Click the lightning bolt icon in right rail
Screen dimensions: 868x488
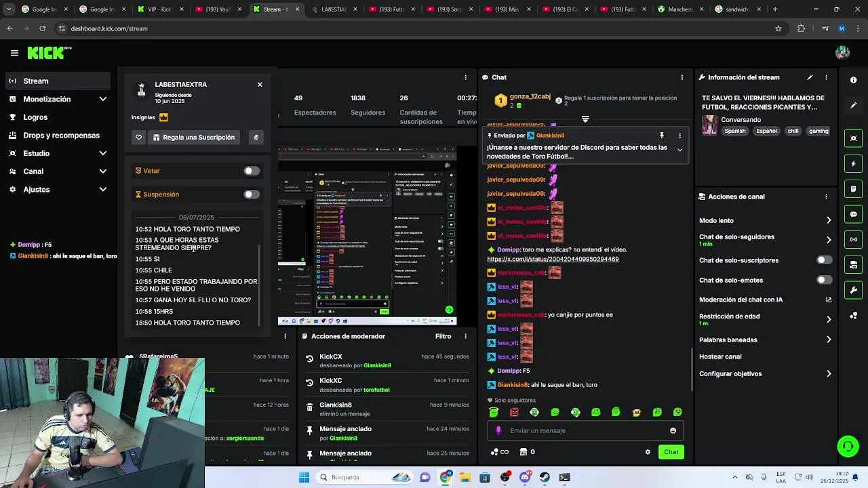pos(853,164)
